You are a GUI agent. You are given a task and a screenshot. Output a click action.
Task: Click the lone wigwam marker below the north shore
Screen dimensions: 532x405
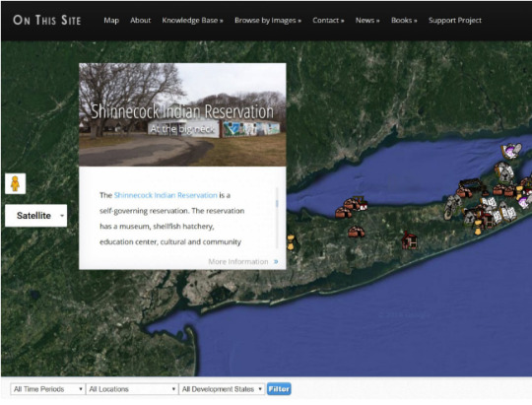pos(357,232)
